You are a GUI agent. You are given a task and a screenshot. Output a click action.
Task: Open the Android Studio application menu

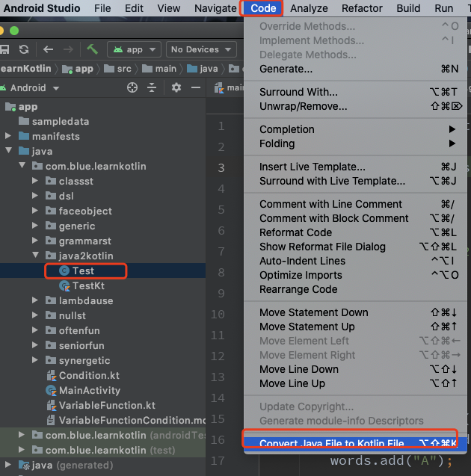tap(42, 8)
